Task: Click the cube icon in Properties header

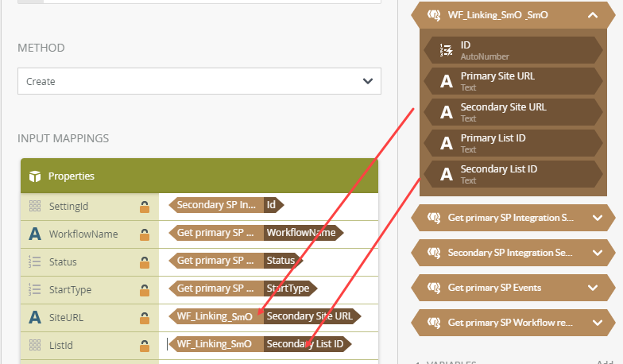Action: point(34,176)
